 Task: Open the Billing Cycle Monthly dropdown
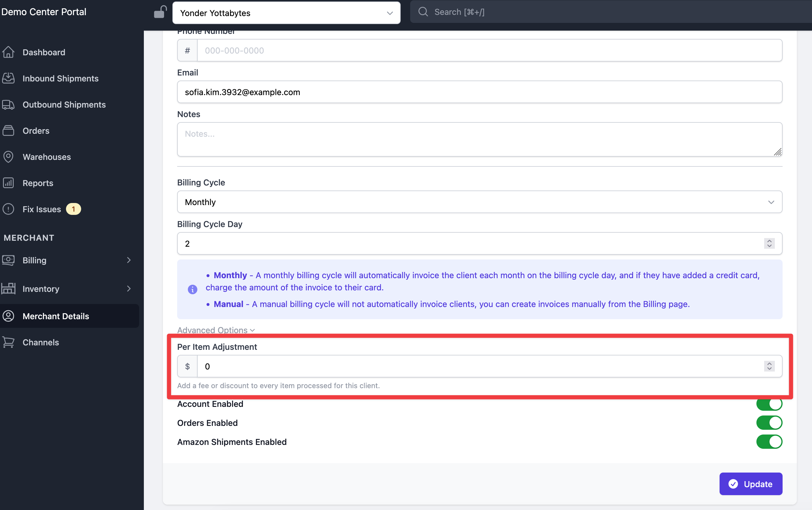pyautogui.click(x=479, y=202)
